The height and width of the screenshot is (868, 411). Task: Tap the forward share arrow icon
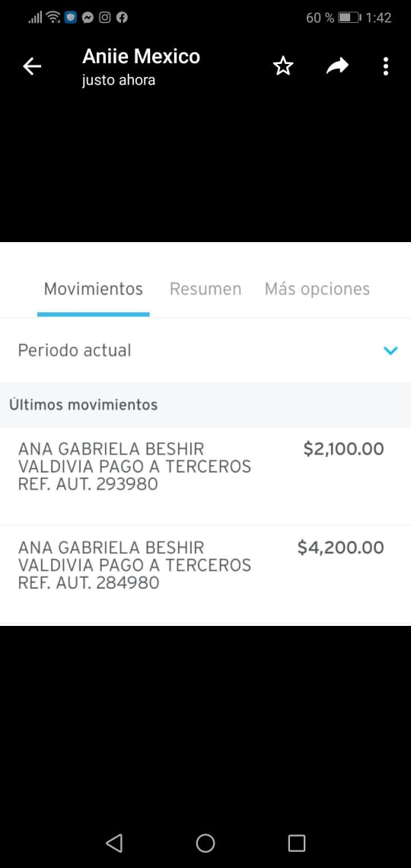(337, 66)
